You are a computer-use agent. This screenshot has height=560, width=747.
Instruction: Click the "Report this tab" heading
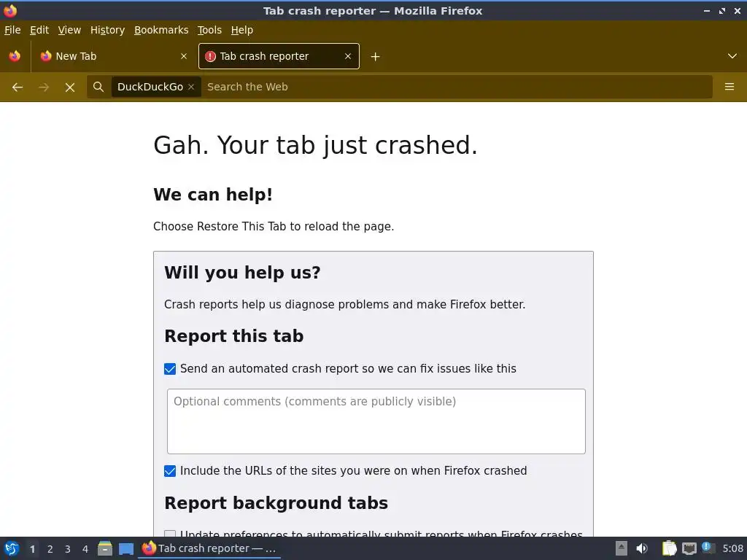point(234,336)
